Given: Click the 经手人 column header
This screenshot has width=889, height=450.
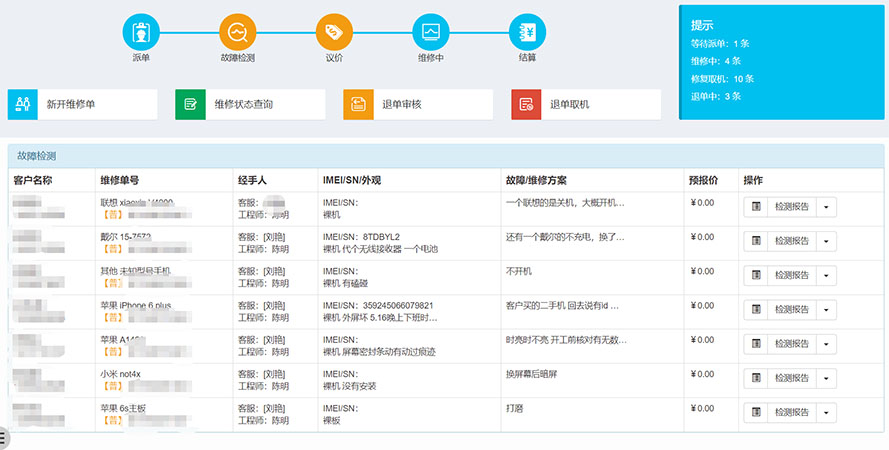Looking at the screenshot, I should point(252,180).
